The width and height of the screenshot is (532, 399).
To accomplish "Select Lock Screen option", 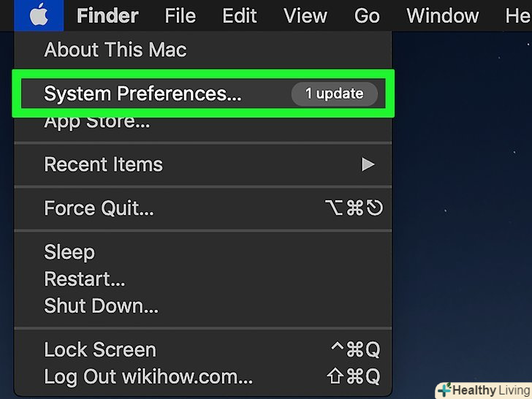I will pyautogui.click(x=100, y=349).
